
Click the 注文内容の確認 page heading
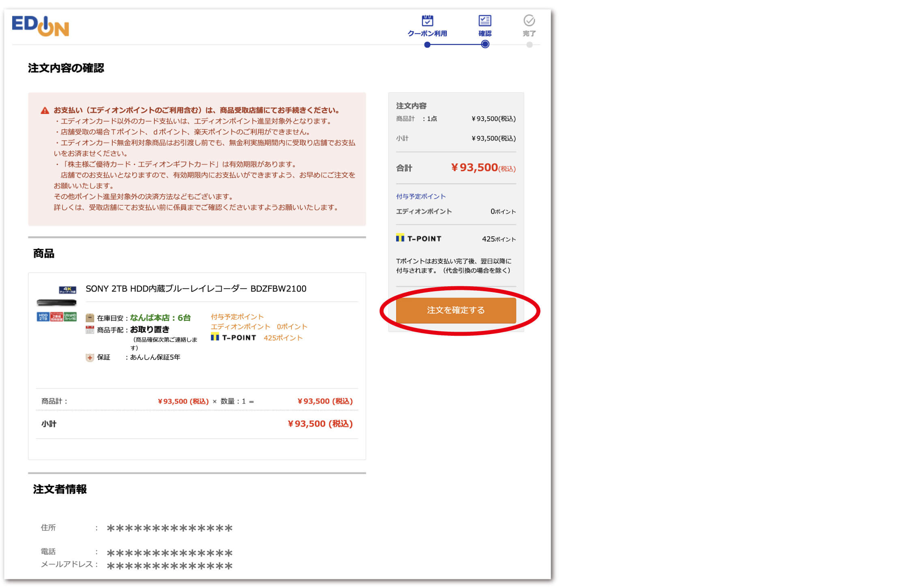pos(66,68)
